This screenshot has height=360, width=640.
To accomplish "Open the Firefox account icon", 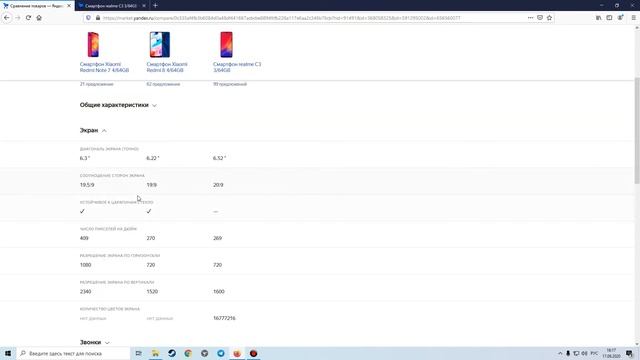I will [x=620, y=18].
